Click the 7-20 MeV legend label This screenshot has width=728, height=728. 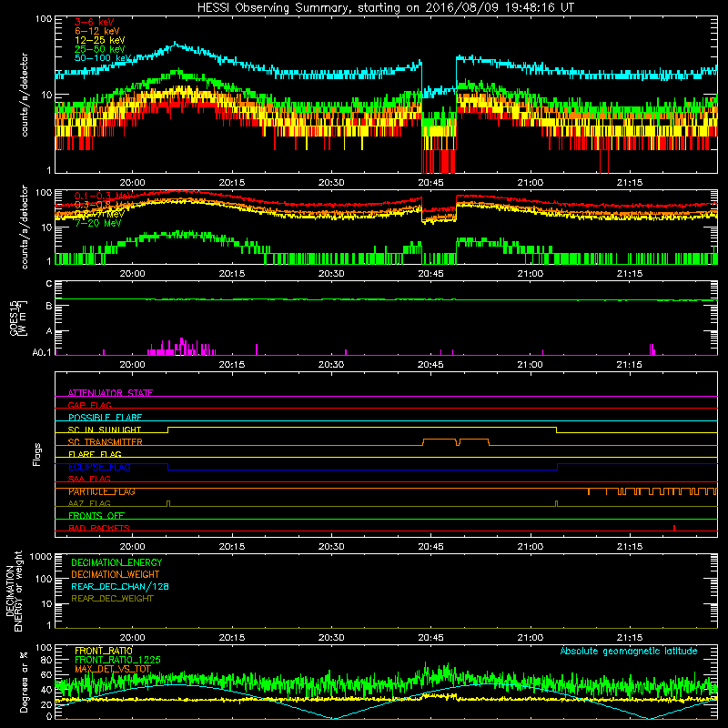(x=97, y=223)
